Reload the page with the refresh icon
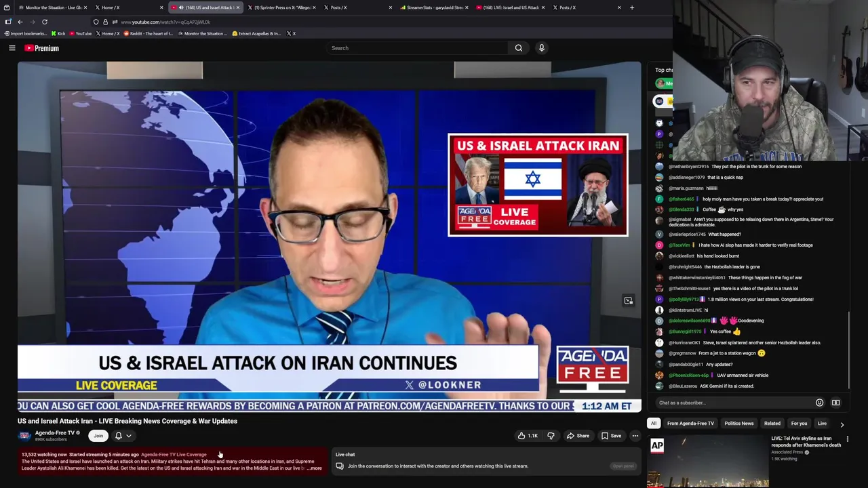This screenshot has height=488, width=868. point(45,22)
